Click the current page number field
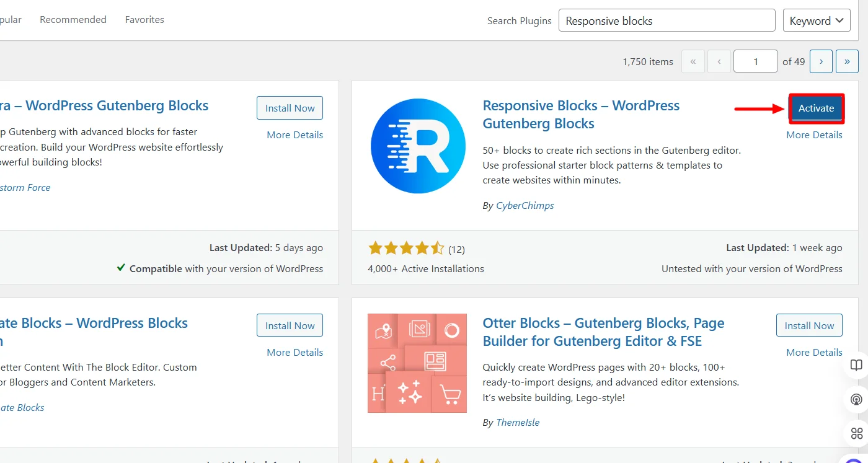 (756, 61)
